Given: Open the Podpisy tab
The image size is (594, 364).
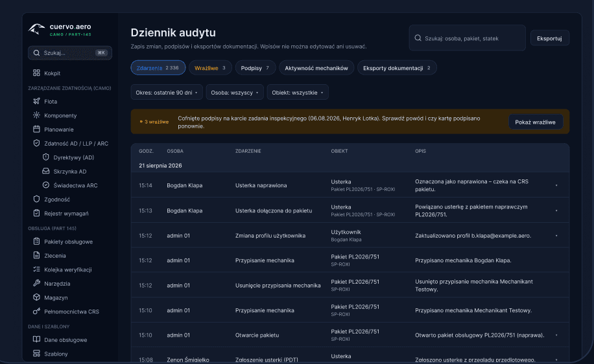Looking at the screenshot, I should pos(255,68).
